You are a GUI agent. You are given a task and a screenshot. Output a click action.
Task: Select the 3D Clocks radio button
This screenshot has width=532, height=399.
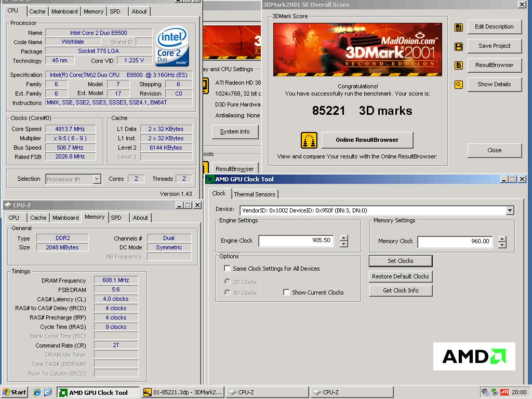228,292
